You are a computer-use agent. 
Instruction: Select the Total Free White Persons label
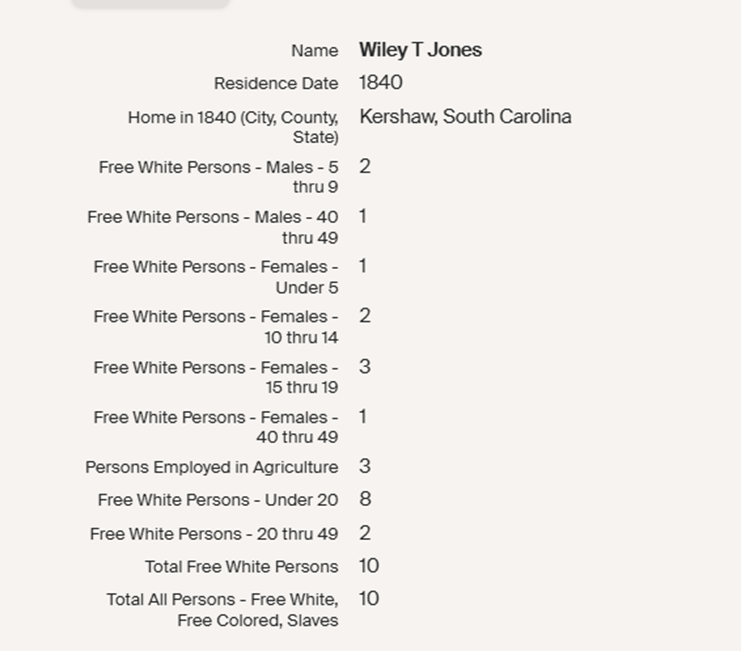[x=241, y=567]
